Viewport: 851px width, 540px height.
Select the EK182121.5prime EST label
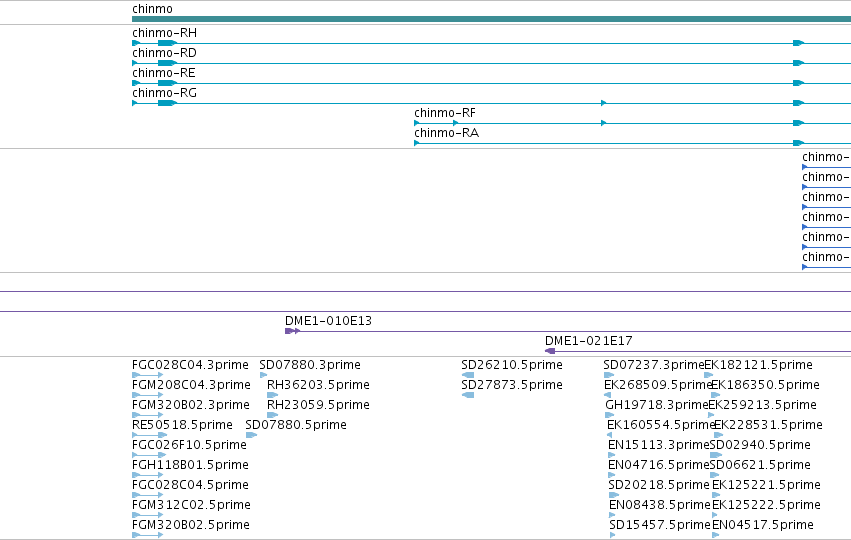tap(758, 365)
